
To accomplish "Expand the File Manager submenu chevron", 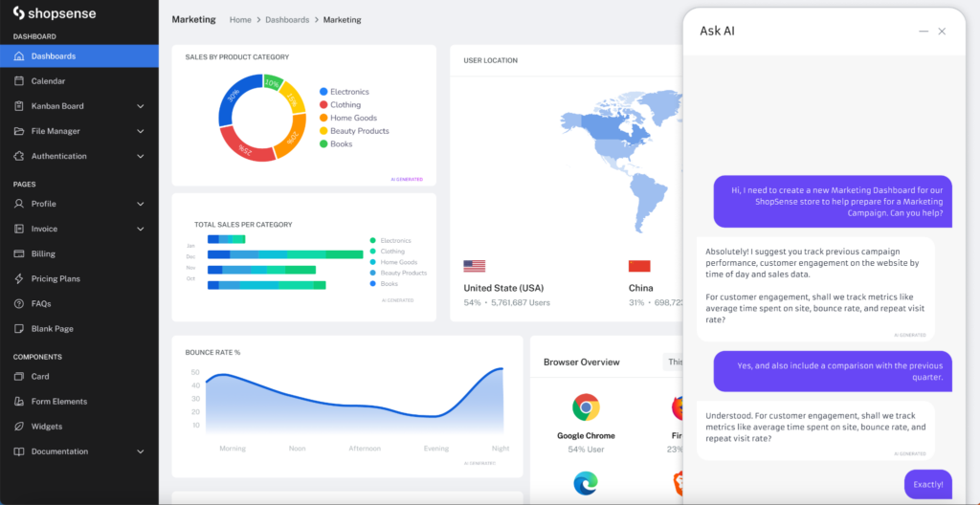I will point(141,131).
